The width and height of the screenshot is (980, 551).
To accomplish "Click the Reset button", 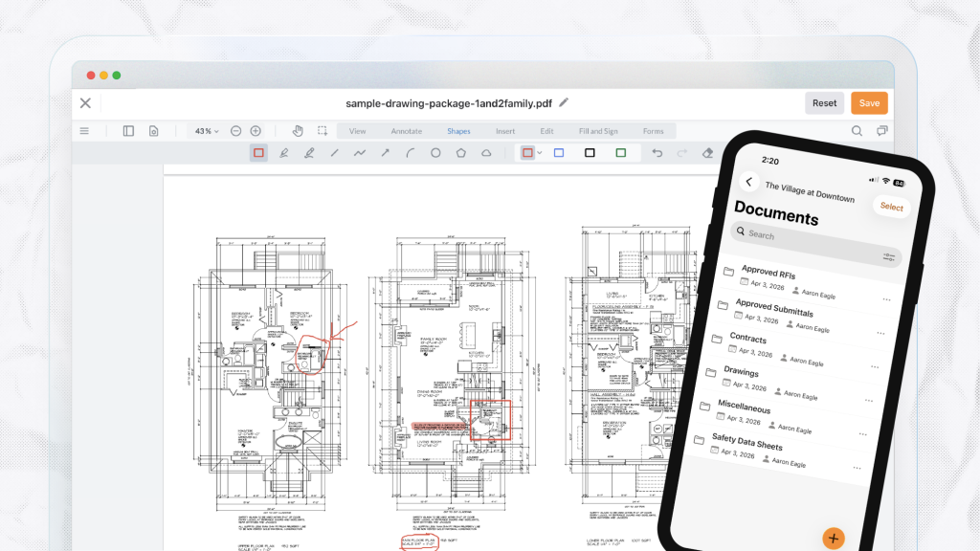I will [x=824, y=103].
